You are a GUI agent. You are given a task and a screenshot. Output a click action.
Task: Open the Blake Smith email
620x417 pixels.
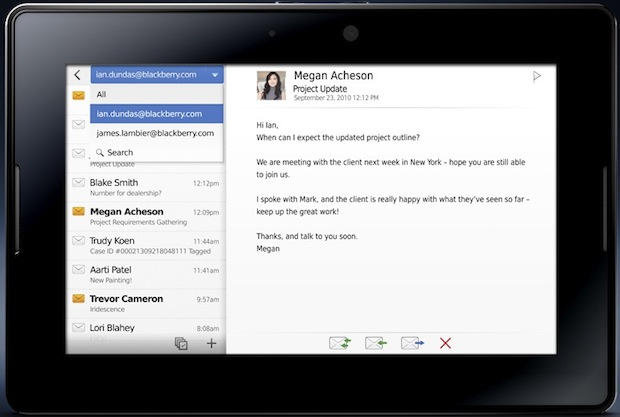[145, 187]
